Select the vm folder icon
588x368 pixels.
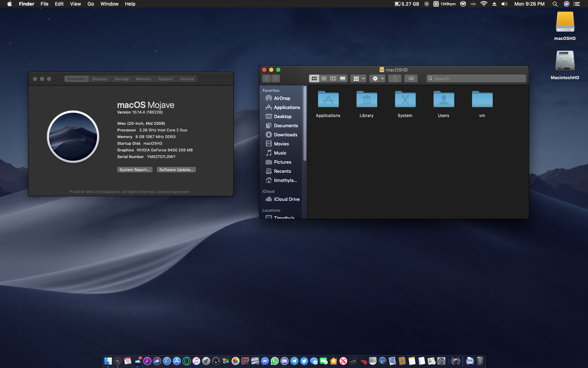(x=482, y=100)
